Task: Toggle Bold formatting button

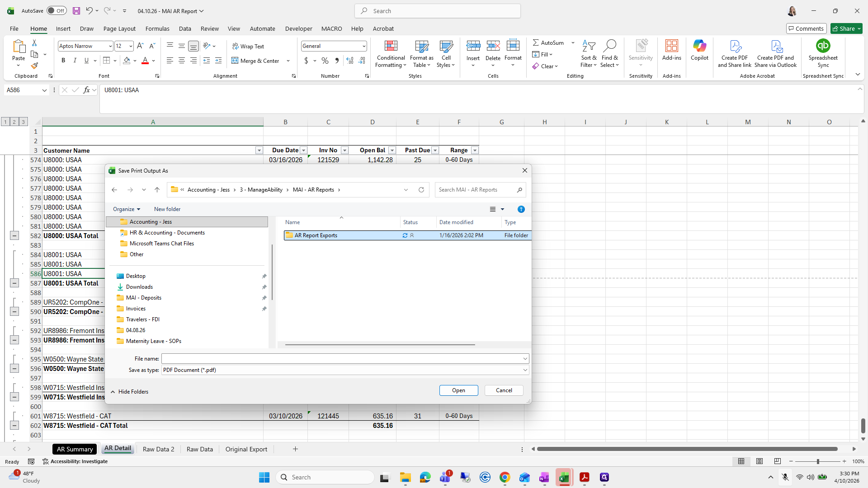Action: 63,61
